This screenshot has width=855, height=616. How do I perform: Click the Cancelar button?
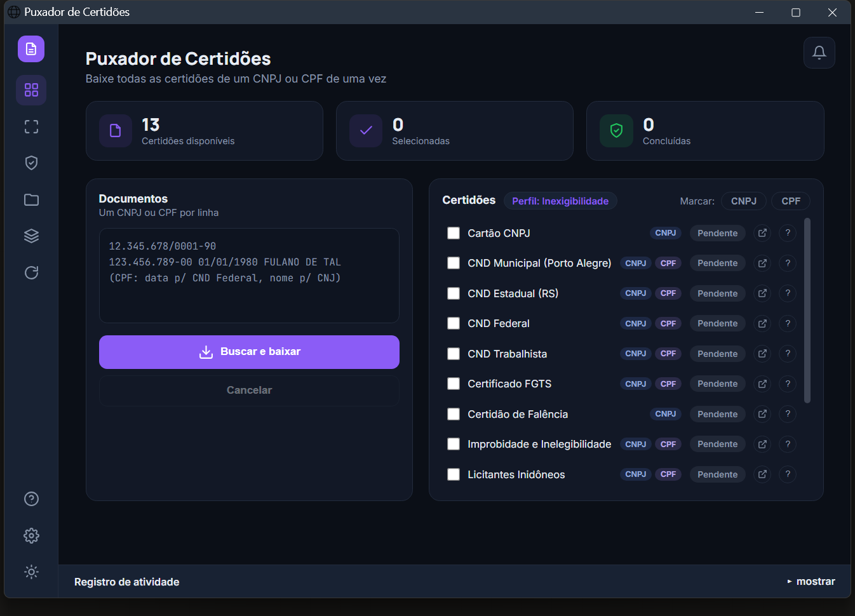tap(249, 391)
